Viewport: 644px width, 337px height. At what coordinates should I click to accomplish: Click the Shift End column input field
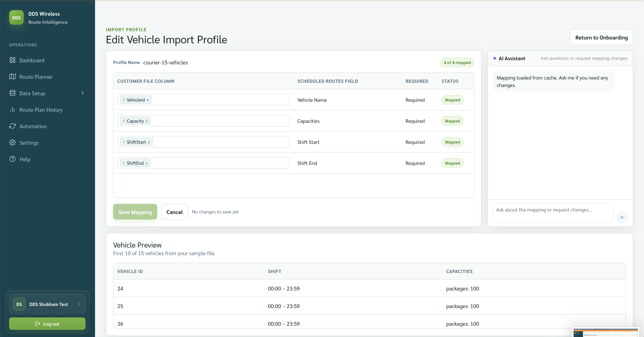tap(204, 163)
